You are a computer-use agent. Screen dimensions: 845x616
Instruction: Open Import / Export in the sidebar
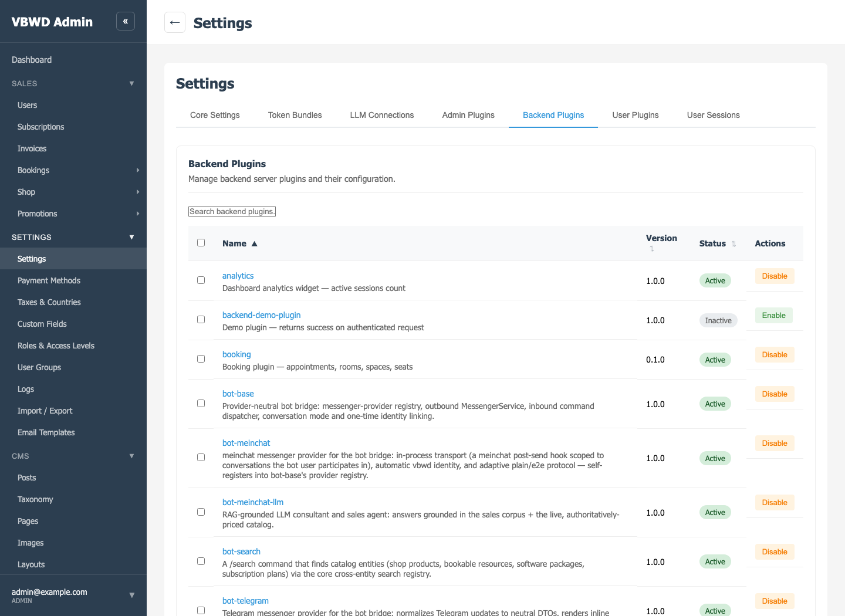[73, 411]
